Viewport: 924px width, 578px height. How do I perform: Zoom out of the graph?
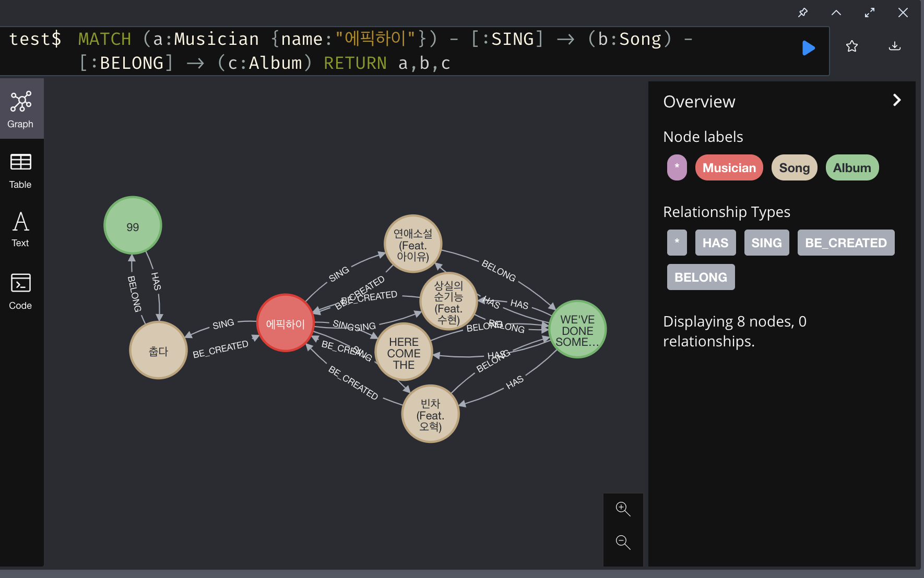pyautogui.click(x=623, y=543)
